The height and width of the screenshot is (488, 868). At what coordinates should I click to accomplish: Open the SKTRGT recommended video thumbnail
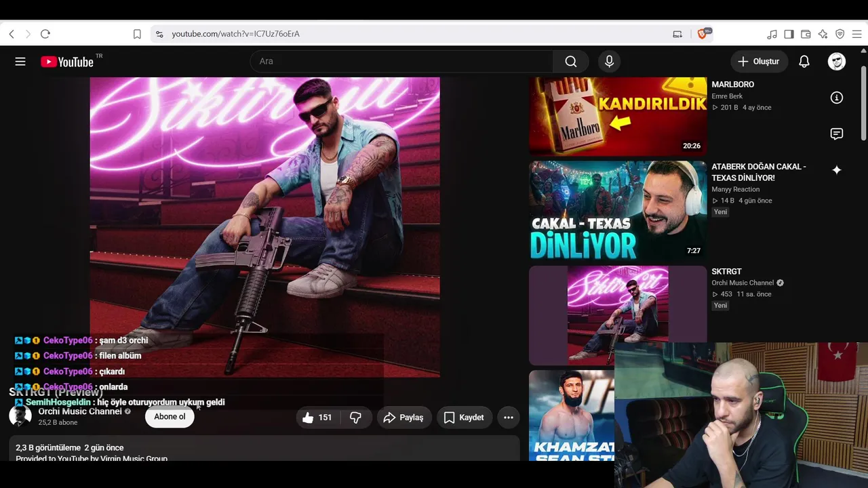point(618,316)
